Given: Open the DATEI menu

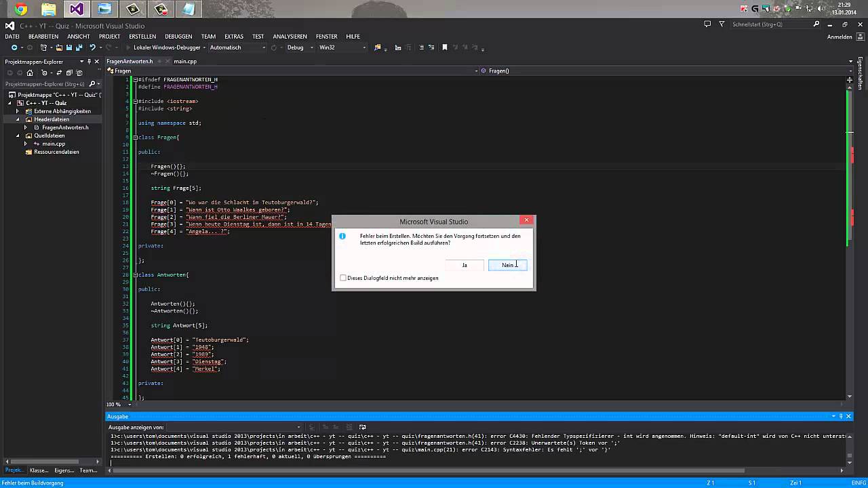Looking at the screenshot, I should point(12,37).
